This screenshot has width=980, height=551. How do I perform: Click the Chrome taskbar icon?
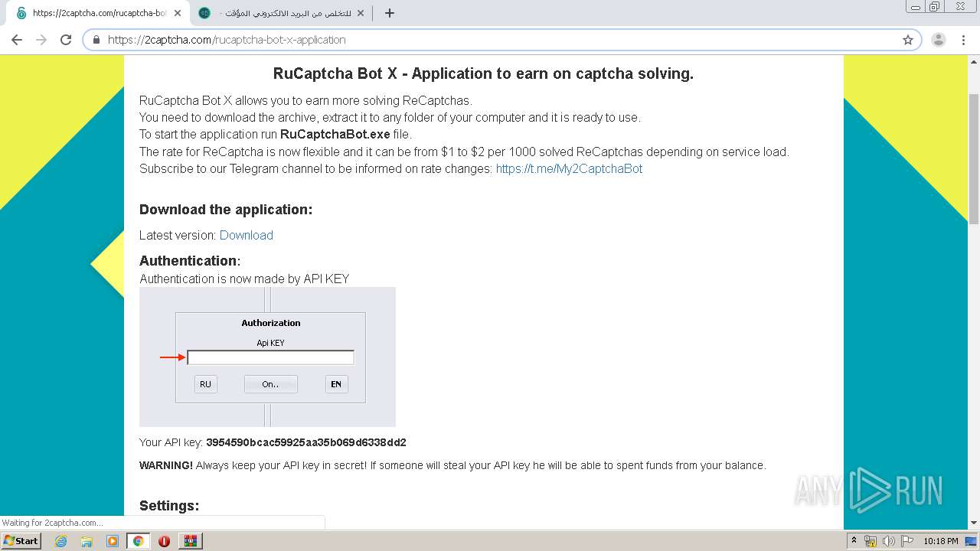138,541
